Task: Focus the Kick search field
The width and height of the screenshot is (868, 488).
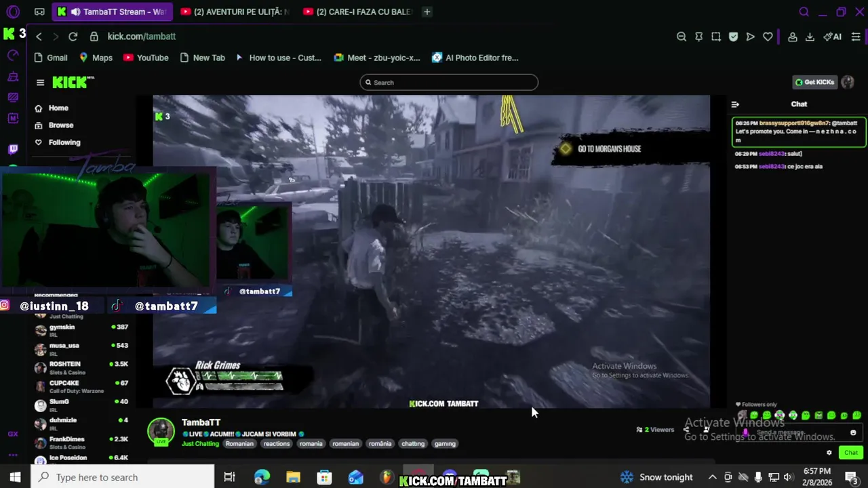Action: point(449,83)
